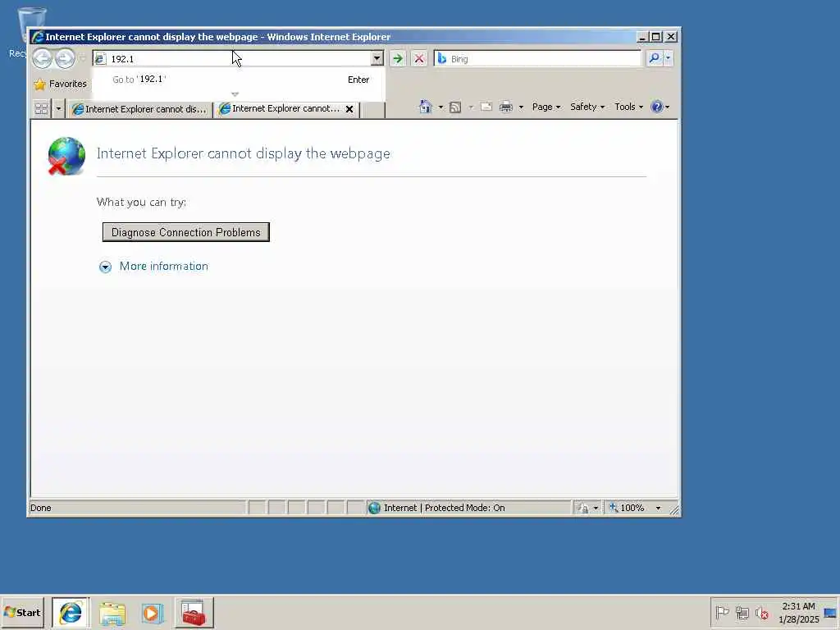Open the Print dropdown arrow
Viewport: 840px width, 630px height.
click(x=521, y=107)
